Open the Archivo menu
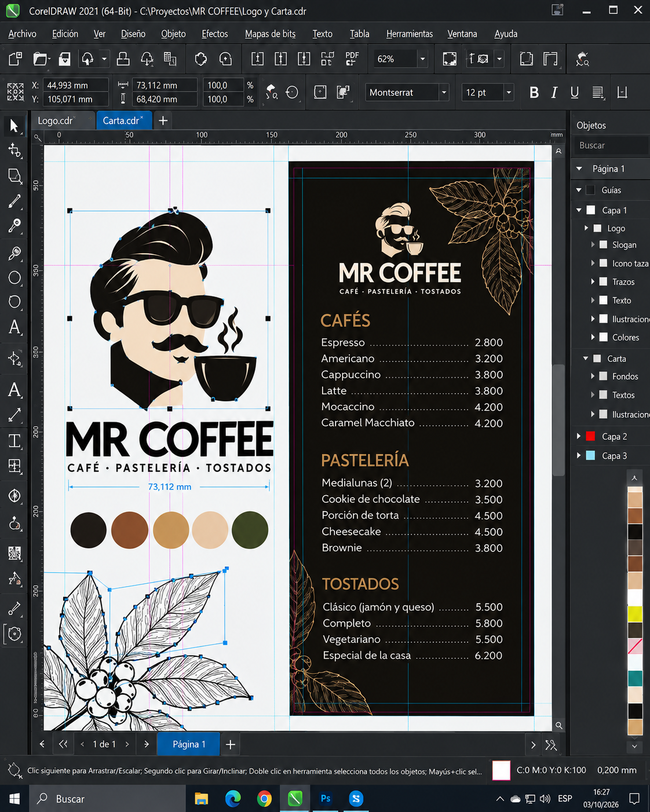The image size is (650, 812). pyautogui.click(x=22, y=34)
